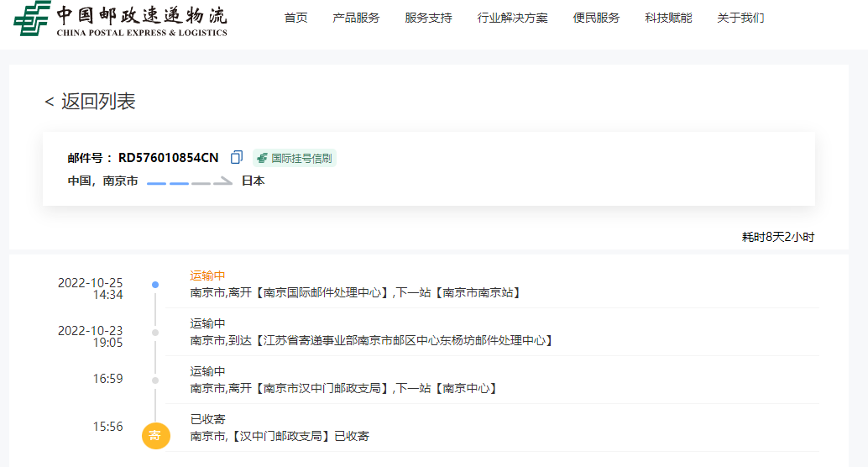Click the tracking number RD576010854CN

[168, 158]
